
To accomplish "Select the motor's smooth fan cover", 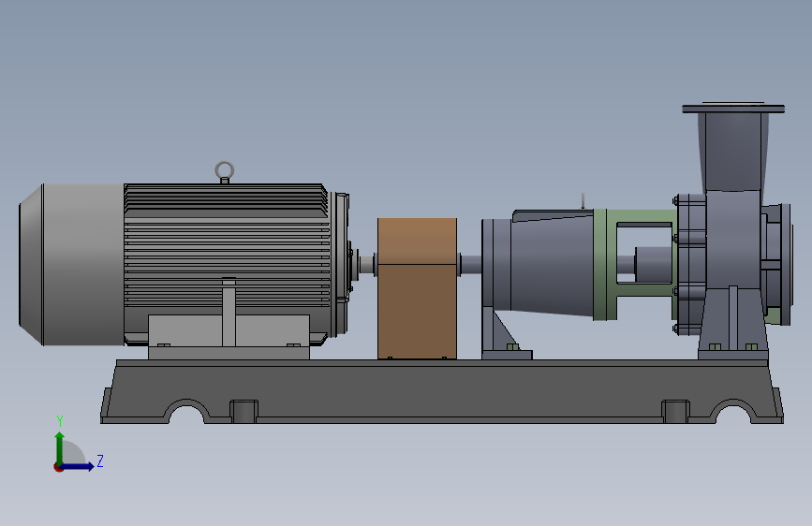I will pos(72,264).
